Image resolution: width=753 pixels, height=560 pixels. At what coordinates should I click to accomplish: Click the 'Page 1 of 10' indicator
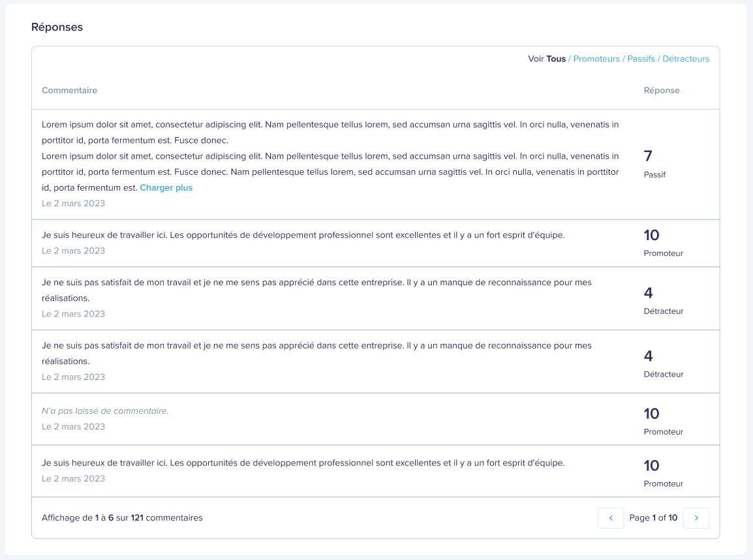(653, 518)
